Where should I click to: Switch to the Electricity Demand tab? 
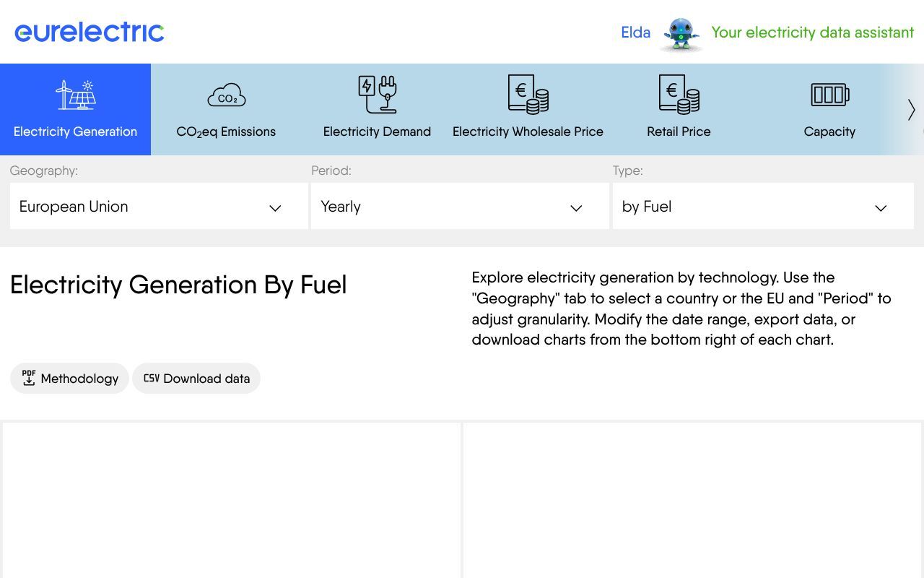pos(378,110)
